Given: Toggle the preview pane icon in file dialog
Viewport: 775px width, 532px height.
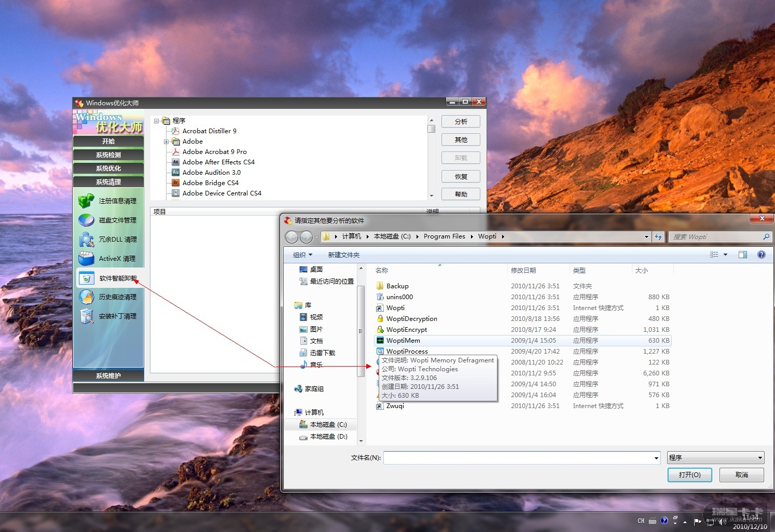Looking at the screenshot, I should pyautogui.click(x=742, y=255).
